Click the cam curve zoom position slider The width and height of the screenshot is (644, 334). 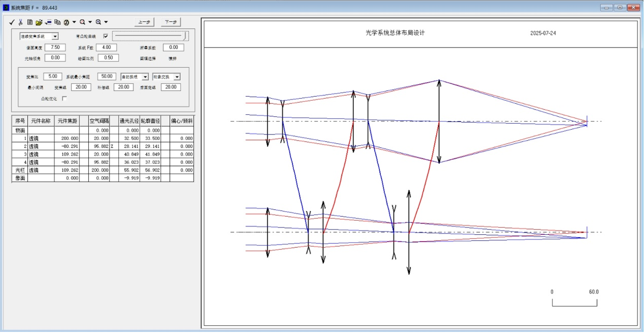click(150, 36)
